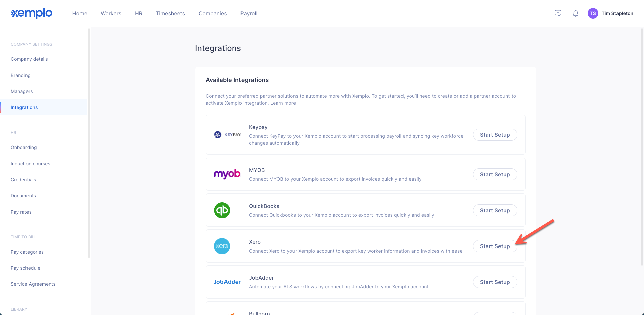Click the MYOB logo
The width and height of the screenshot is (644, 315).
[x=227, y=174]
